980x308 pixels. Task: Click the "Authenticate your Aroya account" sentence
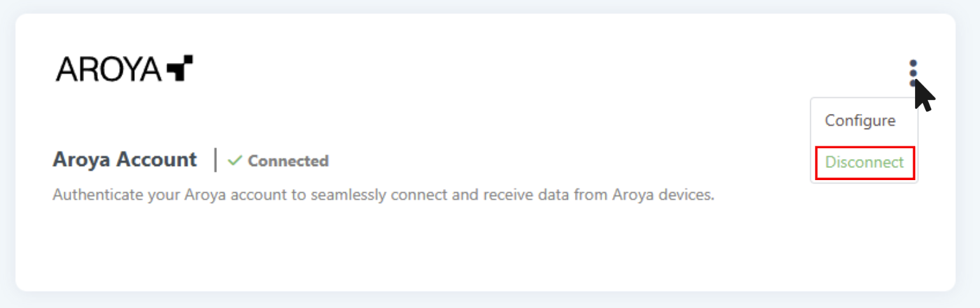coord(383,195)
